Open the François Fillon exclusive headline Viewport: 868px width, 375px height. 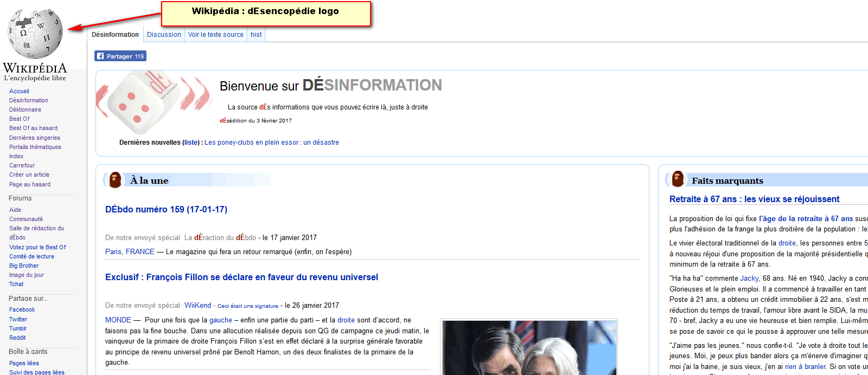tap(241, 277)
